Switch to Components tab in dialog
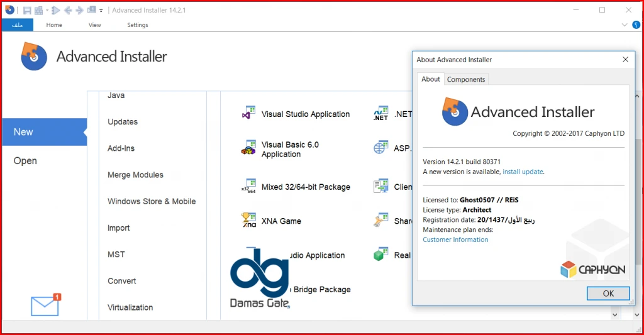The height and width of the screenshot is (335, 644). pos(466,79)
